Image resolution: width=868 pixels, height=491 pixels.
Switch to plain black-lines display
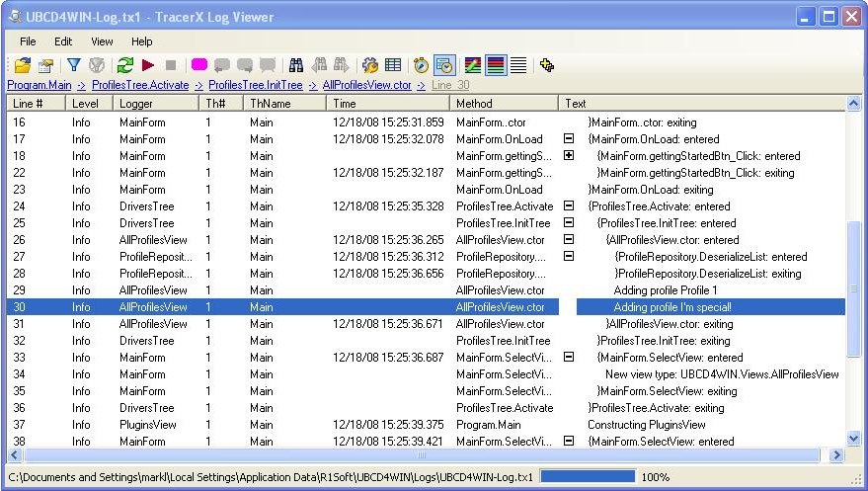tap(518, 65)
